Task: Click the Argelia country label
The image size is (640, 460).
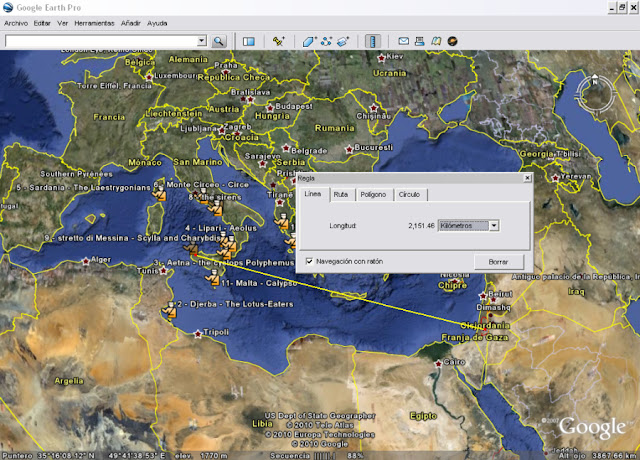Action: [x=69, y=381]
